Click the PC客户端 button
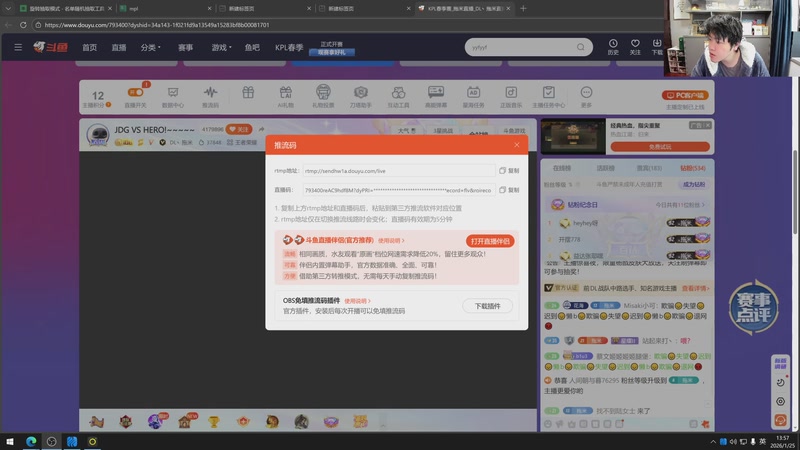Image resolution: width=800 pixels, height=450 pixels. pos(685,95)
